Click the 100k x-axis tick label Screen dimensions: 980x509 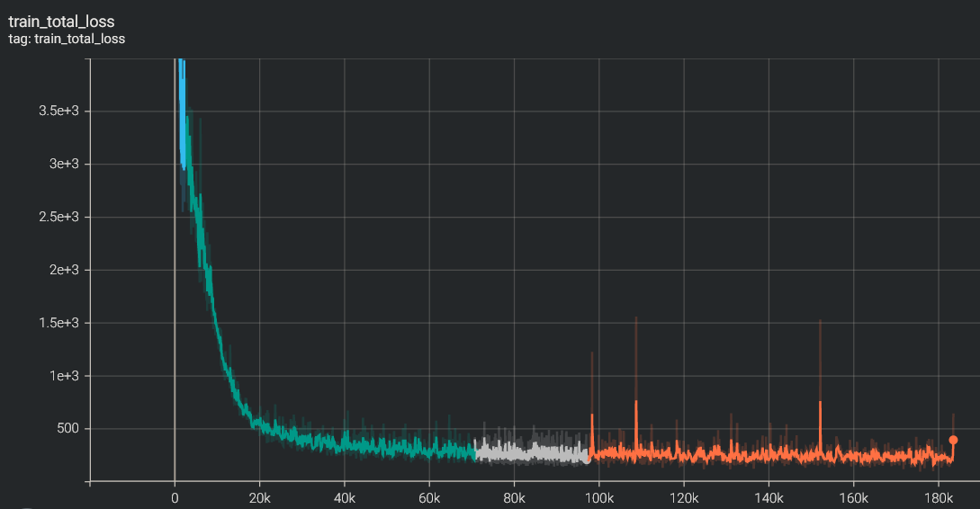(x=598, y=496)
